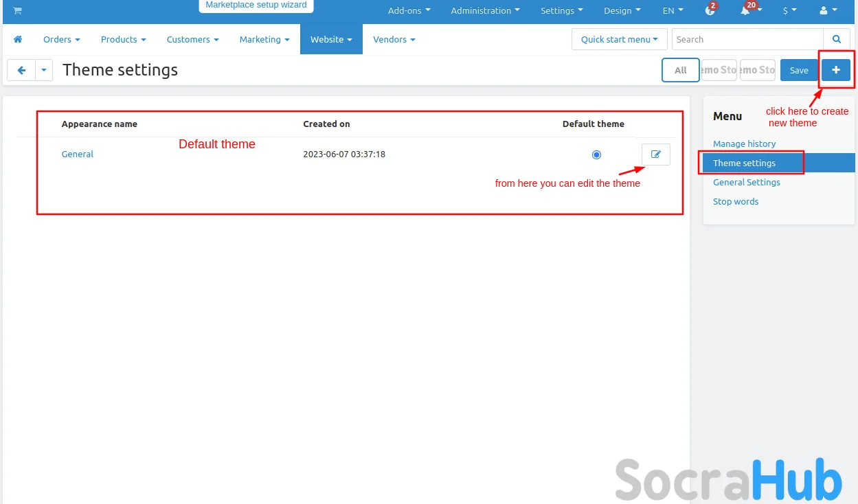This screenshot has width=858, height=504.
Task: Open the Products menu
Action: click(x=123, y=39)
